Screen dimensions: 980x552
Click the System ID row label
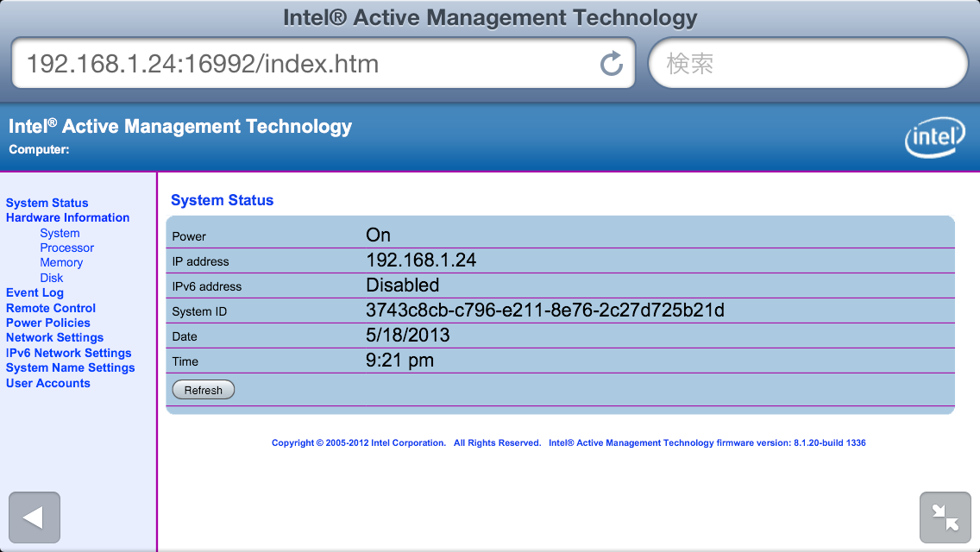pos(199,311)
